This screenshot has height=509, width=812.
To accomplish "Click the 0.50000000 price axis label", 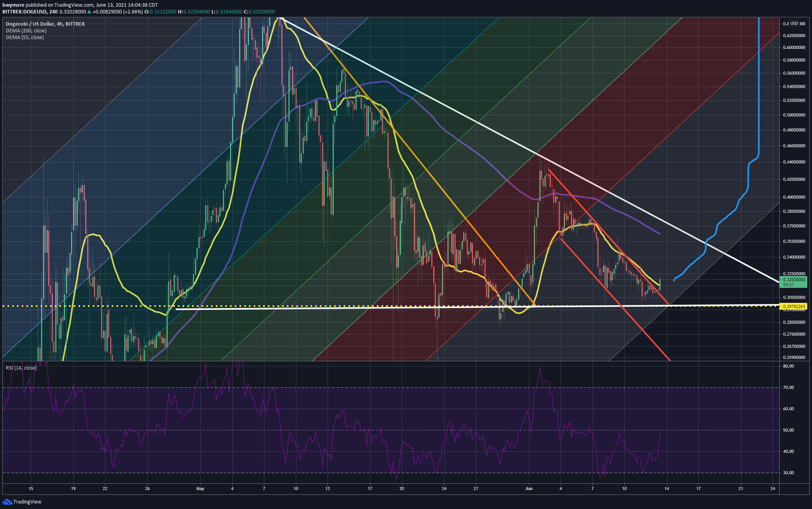I will coord(794,115).
